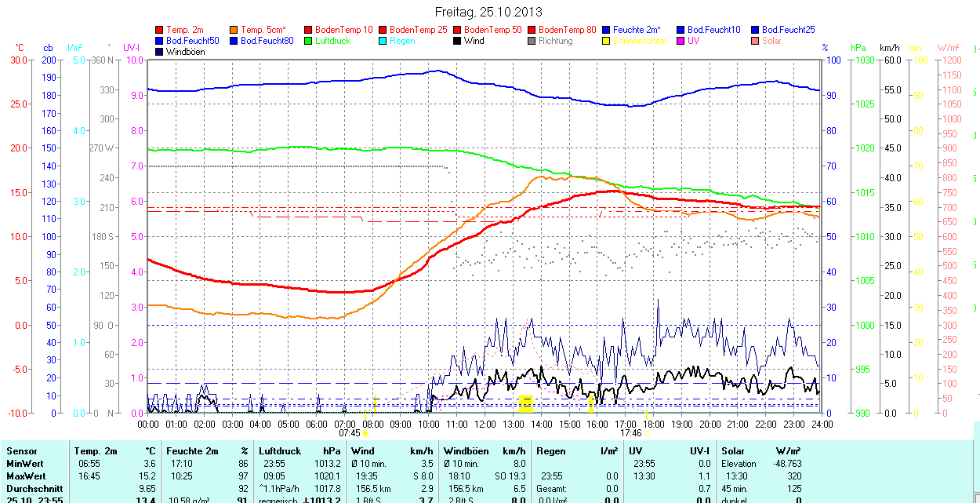Click the yellow Sonnenschein legend swatch
The width and height of the screenshot is (980, 503).
pyautogui.click(x=607, y=41)
